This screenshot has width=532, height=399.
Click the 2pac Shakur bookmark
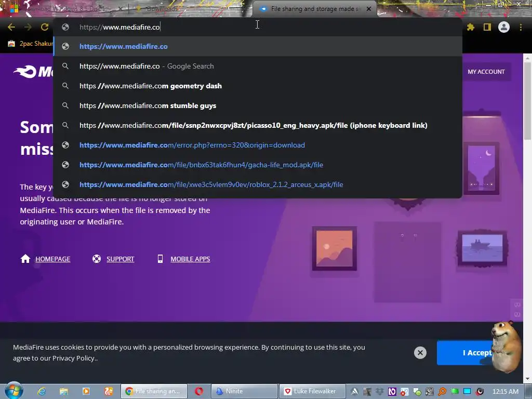tap(31, 44)
